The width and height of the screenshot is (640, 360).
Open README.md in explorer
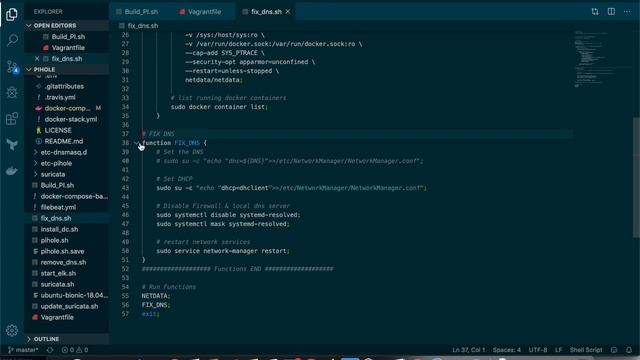pos(64,142)
